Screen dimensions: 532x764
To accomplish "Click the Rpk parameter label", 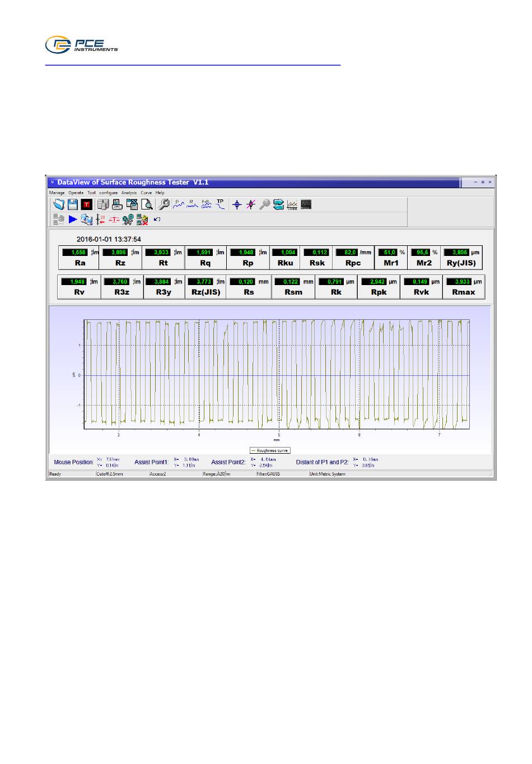I will point(379,292).
